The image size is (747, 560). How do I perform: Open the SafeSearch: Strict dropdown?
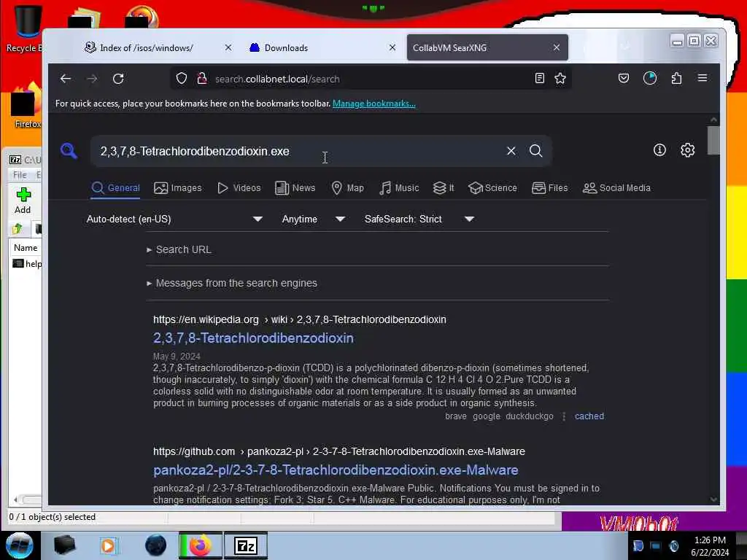coord(419,219)
